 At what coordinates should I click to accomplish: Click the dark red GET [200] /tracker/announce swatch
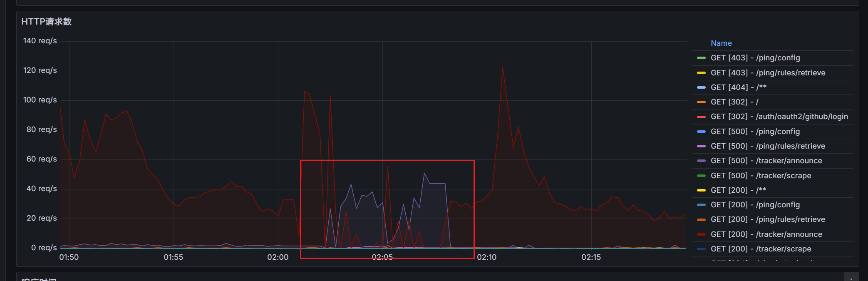701,234
